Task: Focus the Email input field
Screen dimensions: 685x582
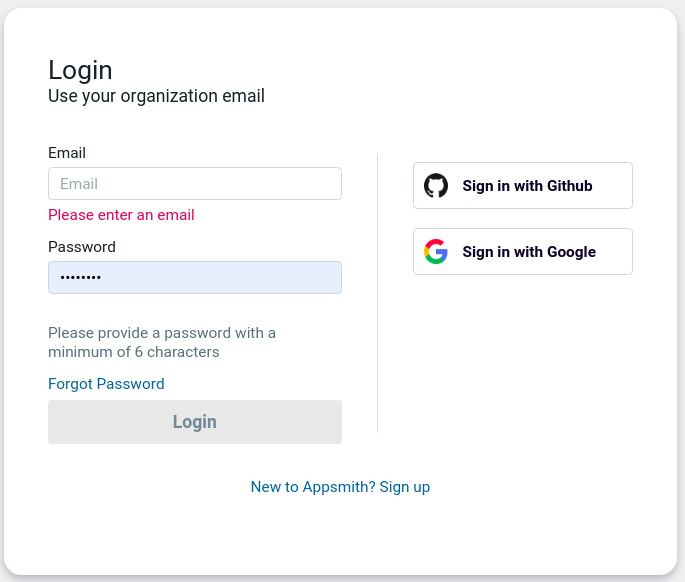Action: point(195,184)
